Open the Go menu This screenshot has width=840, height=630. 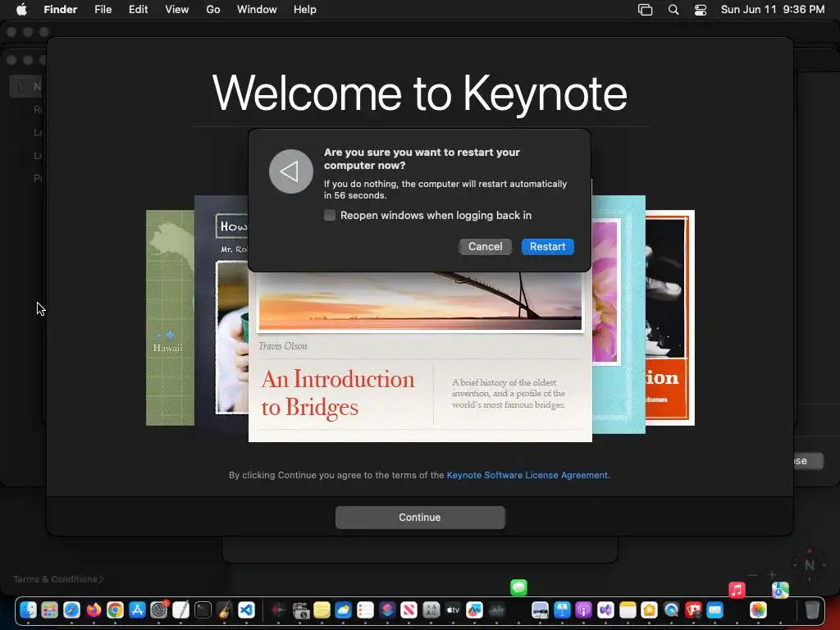point(213,10)
